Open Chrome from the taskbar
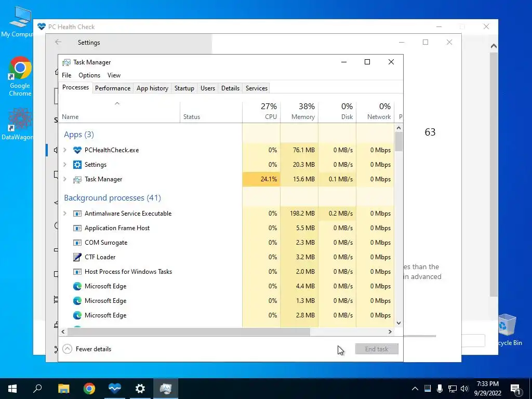 click(89, 389)
